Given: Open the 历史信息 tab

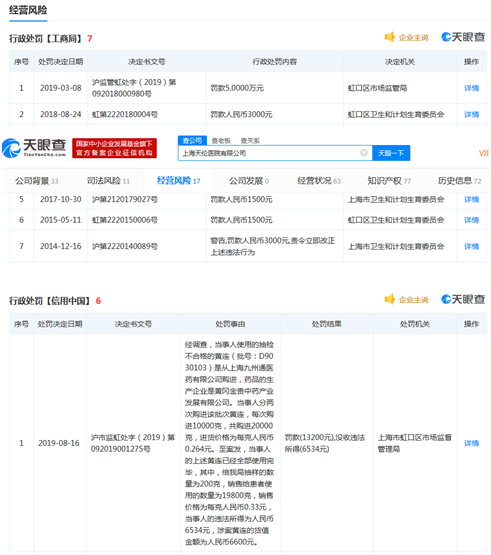Looking at the screenshot, I should pos(459,181).
